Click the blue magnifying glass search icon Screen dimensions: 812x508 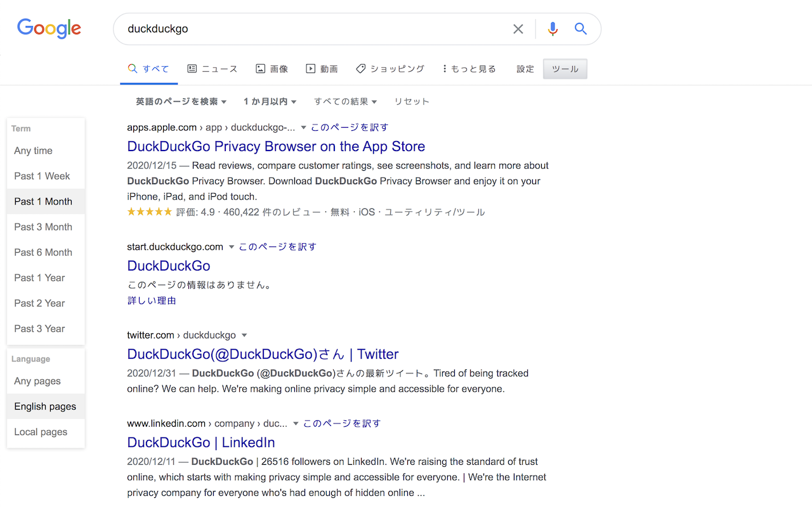coord(580,29)
